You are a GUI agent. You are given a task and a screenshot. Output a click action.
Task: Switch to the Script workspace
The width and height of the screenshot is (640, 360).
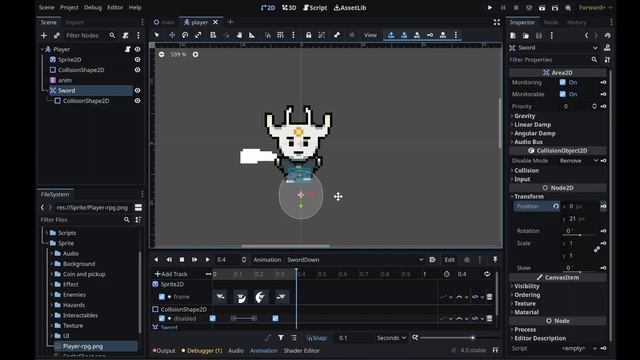[x=315, y=7]
